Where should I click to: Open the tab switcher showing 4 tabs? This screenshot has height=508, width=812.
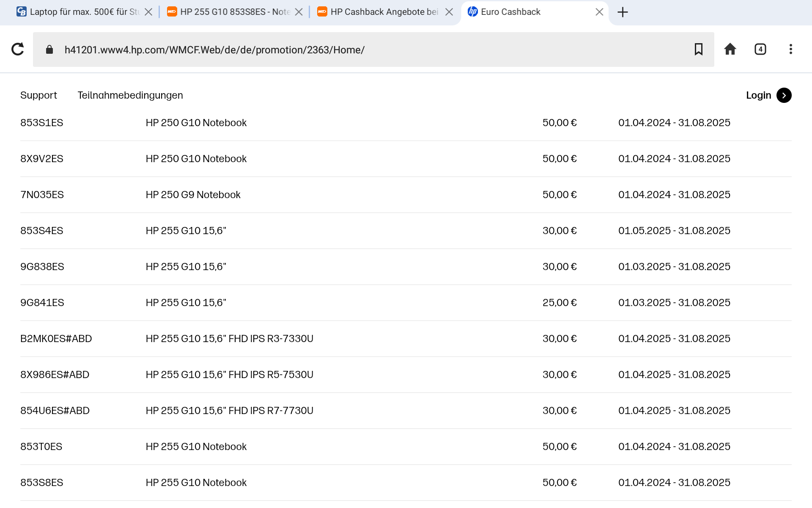(x=760, y=50)
